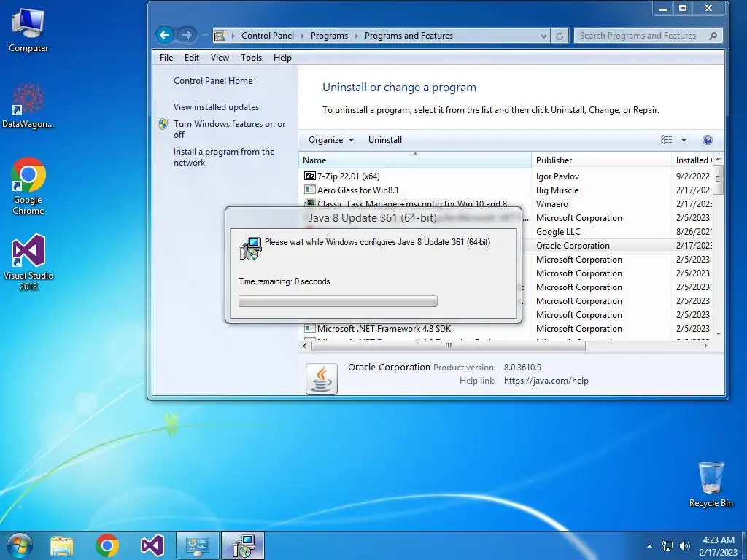Viewport: 747px width, 560px height.
Task: Open the Windows Start orb
Action: tap(20, 545)
